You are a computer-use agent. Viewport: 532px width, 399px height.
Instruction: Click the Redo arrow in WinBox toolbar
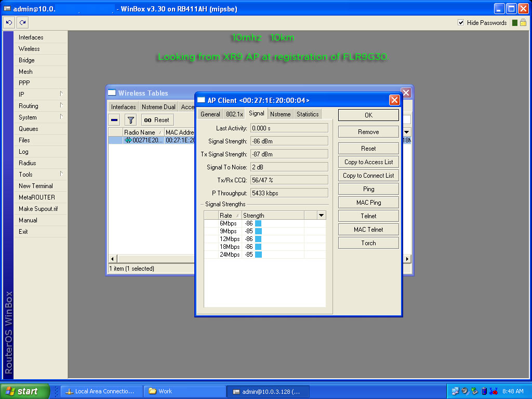pos(22,23)
